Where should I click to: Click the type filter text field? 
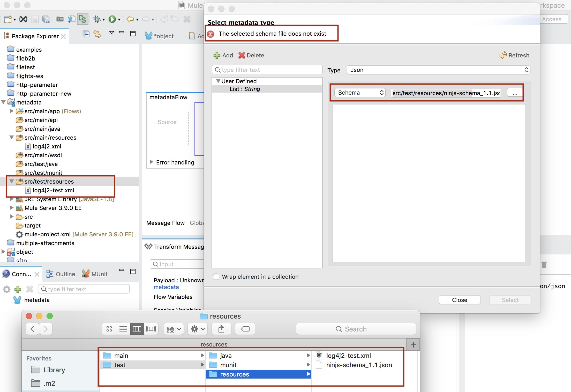click(x=267, y=70)
